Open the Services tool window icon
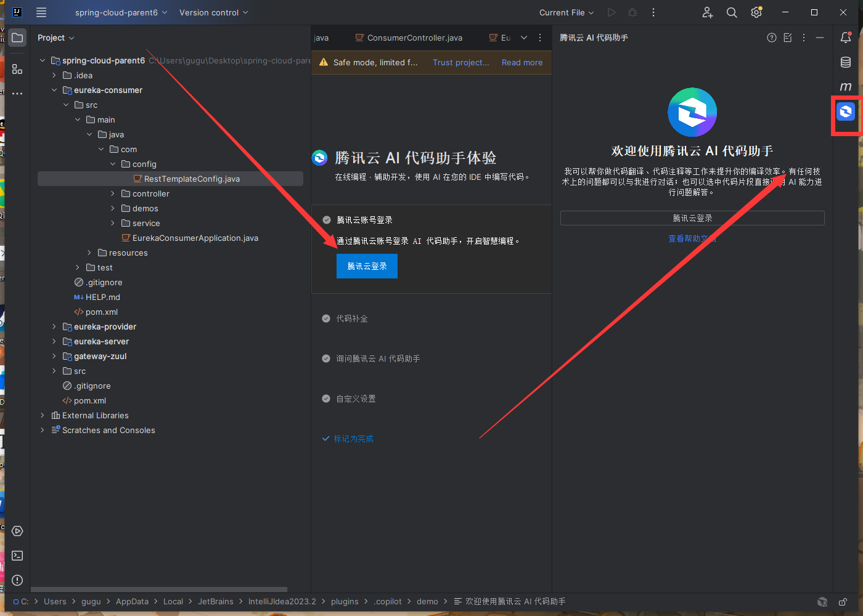863x616 pixels. 17,531
